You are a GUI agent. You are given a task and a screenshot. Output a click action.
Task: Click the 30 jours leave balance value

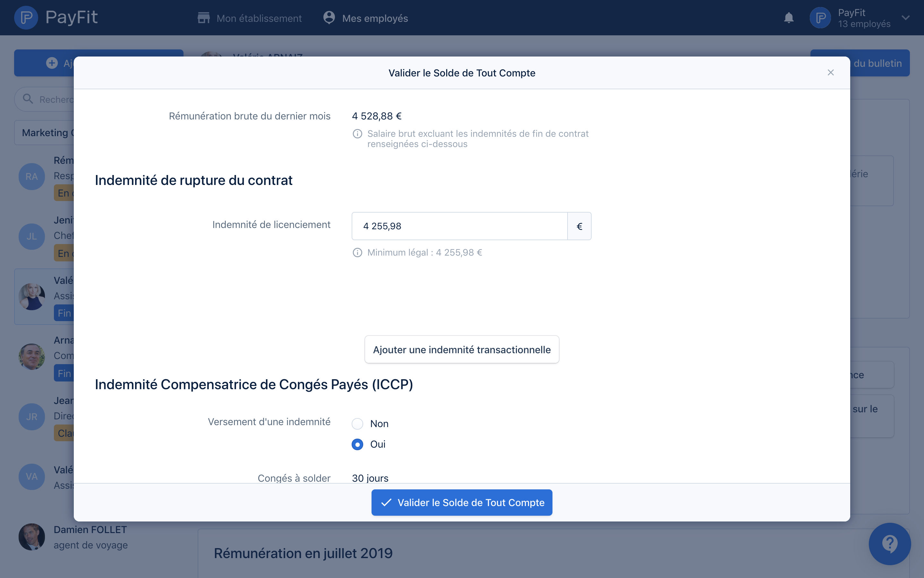pyautogui.click(x=370, y=478)
